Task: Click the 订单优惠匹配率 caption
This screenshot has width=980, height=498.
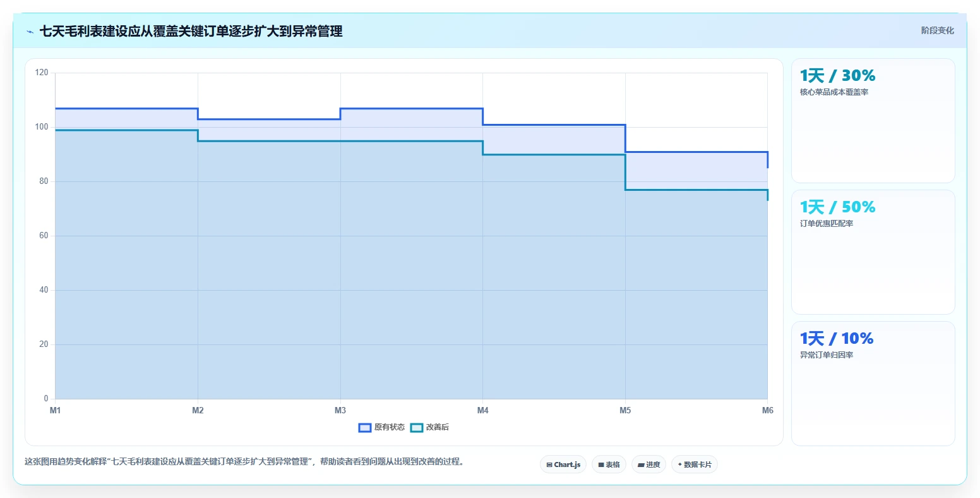Action: coord(827,224)
